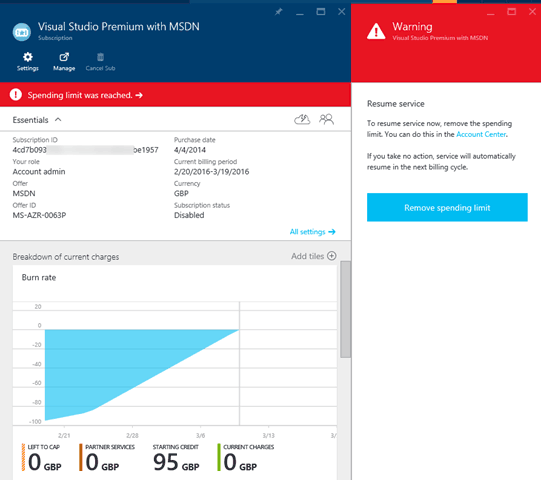541x480 pixels.
Task: Minimize the Warning blade
Action: (x=491, y=14)
